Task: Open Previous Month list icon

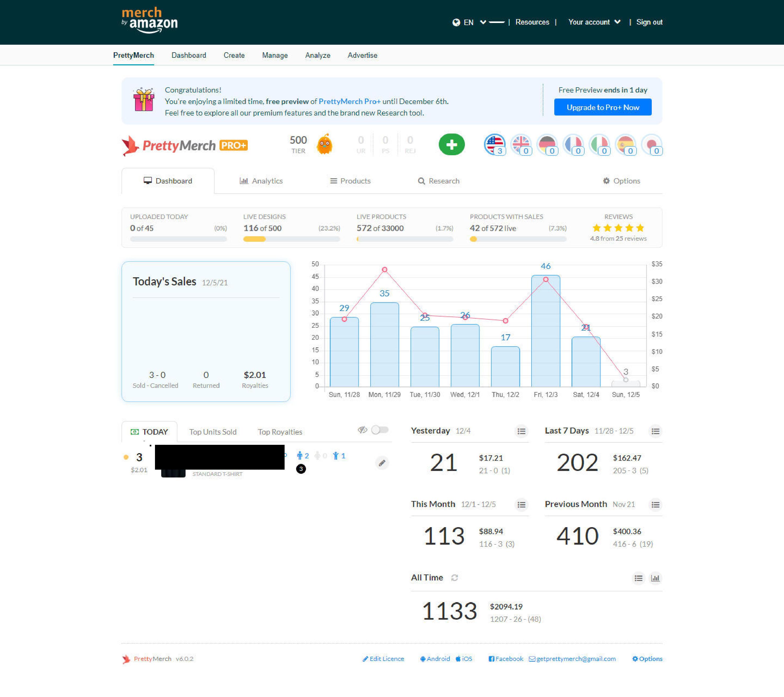Action: pyautogui.click(x=655, y=505)
